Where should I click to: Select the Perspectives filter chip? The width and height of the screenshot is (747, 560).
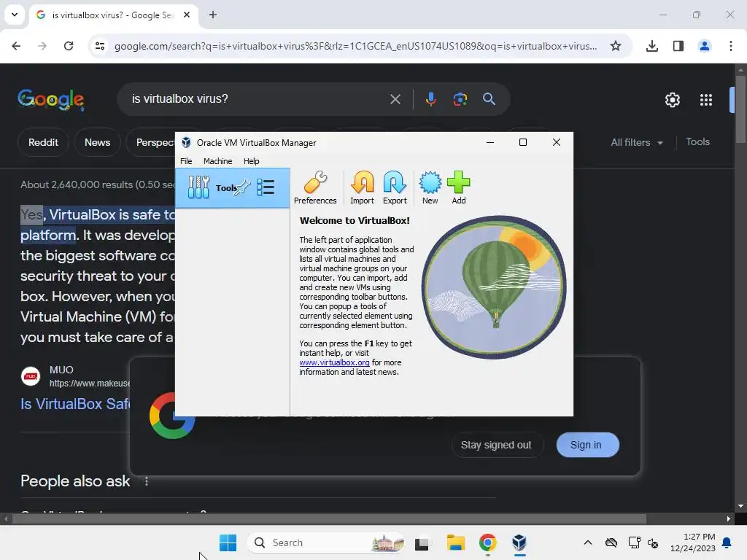coord(152,142)
